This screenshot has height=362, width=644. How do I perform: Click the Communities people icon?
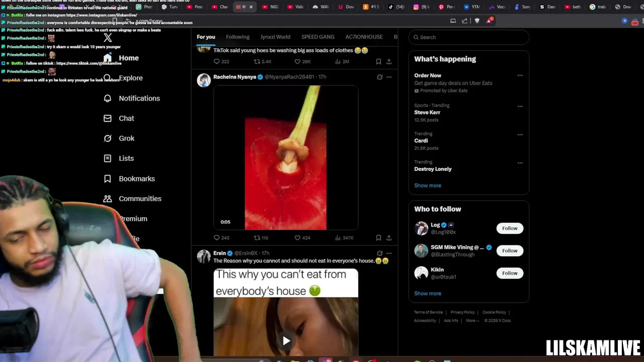tap(107, 199)
